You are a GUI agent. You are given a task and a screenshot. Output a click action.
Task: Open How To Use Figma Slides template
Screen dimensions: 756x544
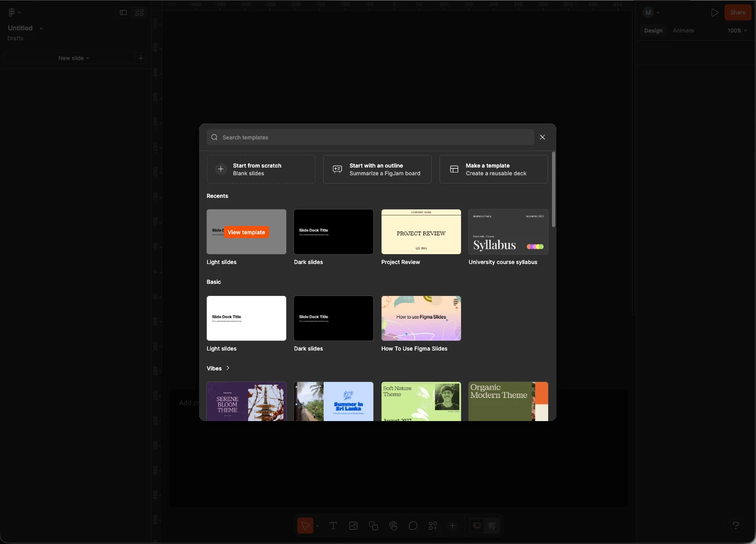[x=421, y=318]
